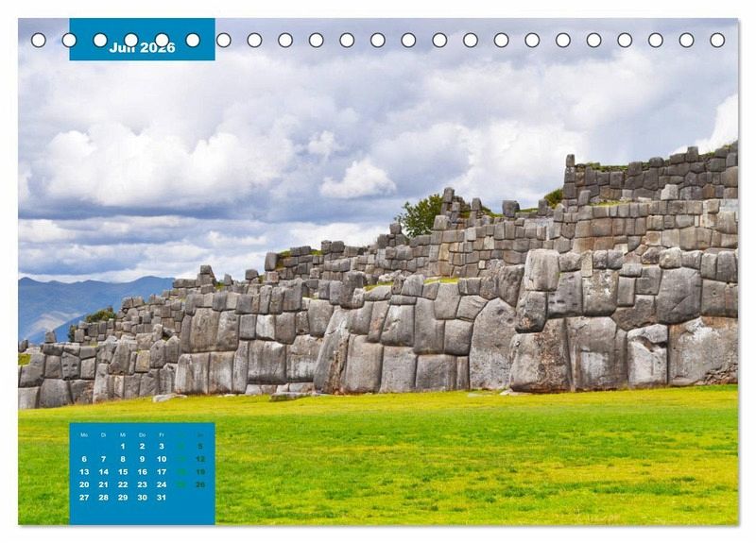The width and height of the screenshot is (756, 543).
Task: Click date 22 in the calendar grid
Action: (x=123, y=484)
